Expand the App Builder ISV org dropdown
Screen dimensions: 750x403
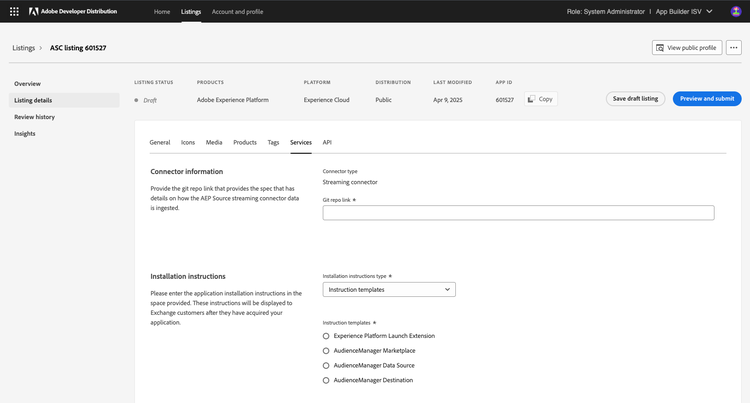tap(684, 11)
